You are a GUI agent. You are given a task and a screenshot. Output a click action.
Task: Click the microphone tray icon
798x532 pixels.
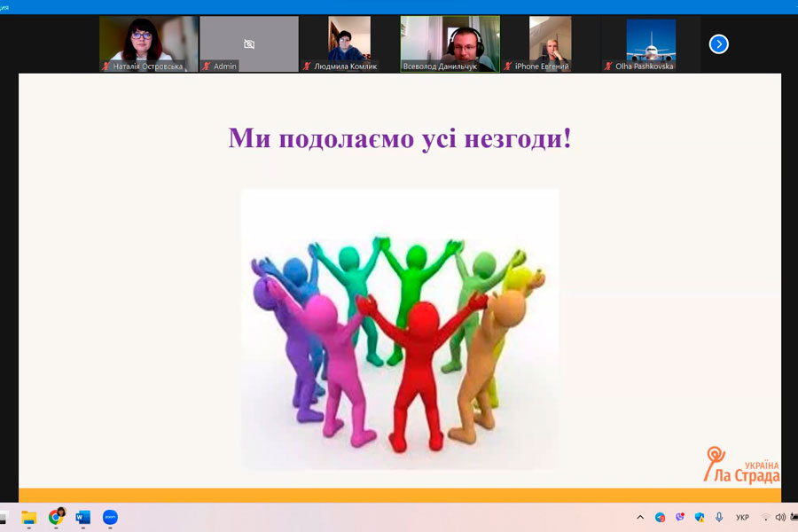pyautogui.click(x=718, y=517)
